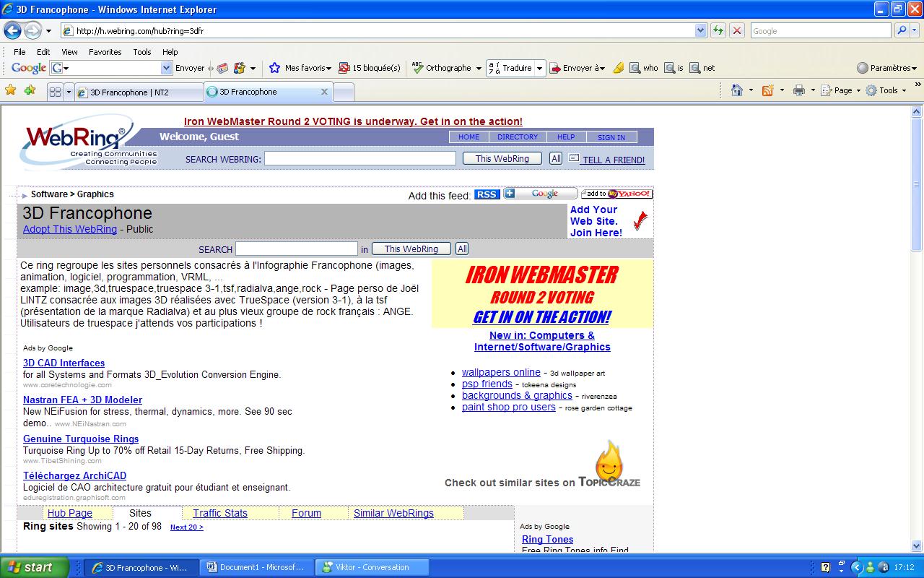Click the Google Toolbar 'Mes favoris' star
Viewport: 924px width, 578px height.
(274, 68)
